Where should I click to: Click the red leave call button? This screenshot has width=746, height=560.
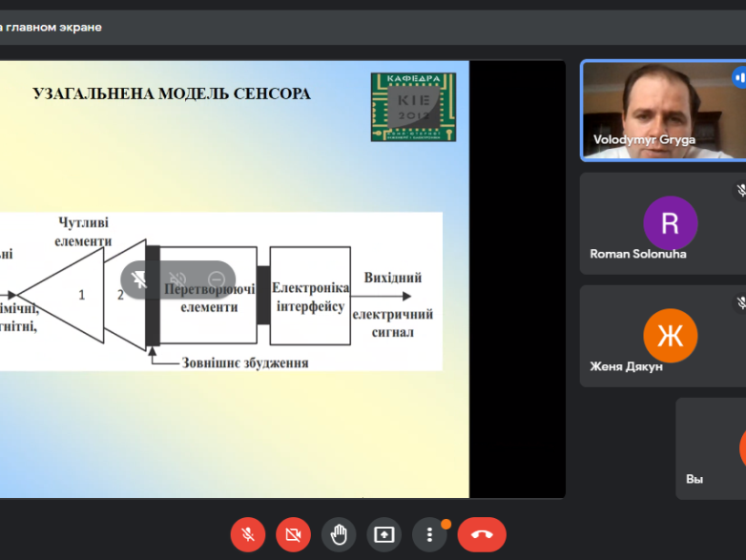[x=482, y=534]
